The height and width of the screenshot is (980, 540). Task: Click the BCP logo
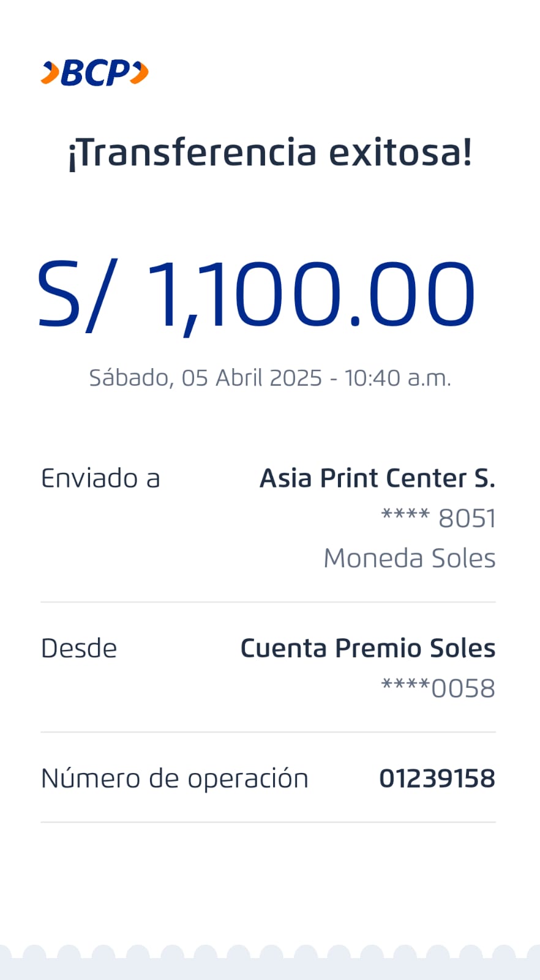pyautogui.click(x=95, y=73)
